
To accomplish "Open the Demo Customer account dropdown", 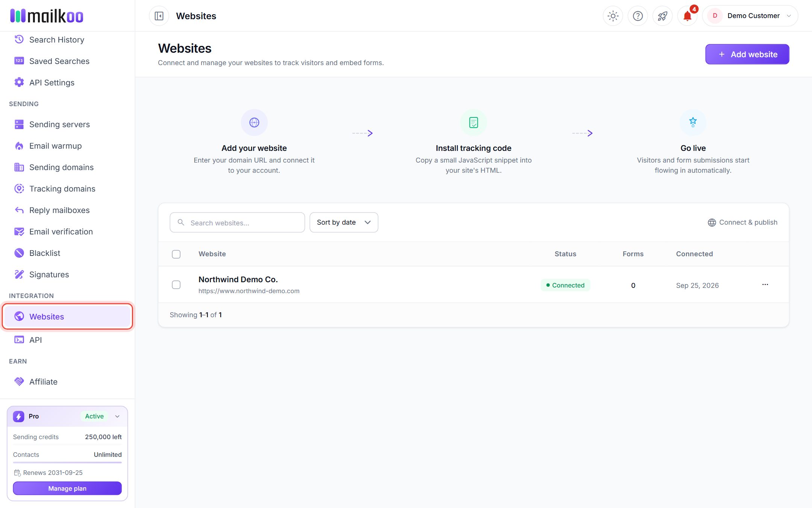I will pos(750,16).
